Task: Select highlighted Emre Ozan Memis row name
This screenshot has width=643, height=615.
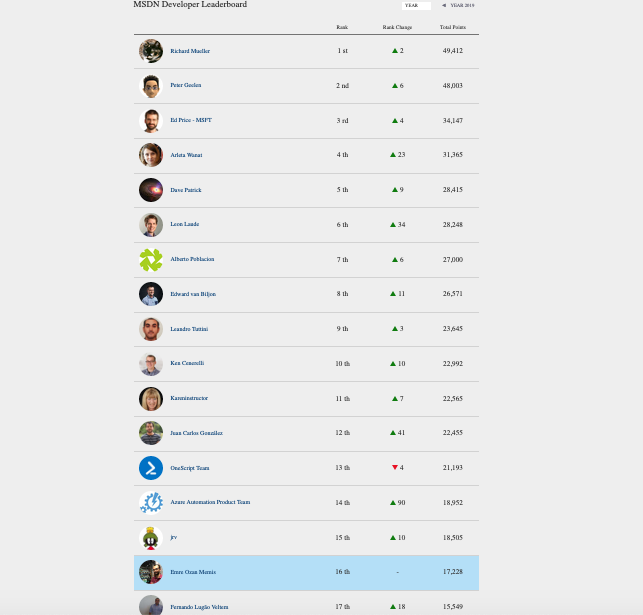Action: coord(193,572)
